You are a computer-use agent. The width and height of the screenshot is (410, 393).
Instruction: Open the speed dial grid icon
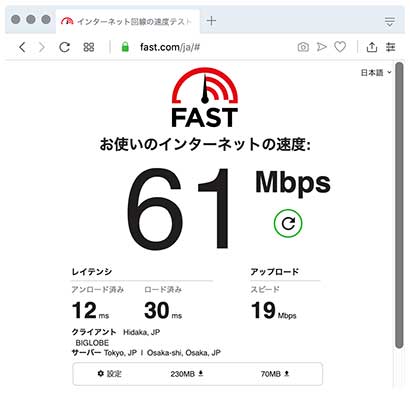coord(88,47)
